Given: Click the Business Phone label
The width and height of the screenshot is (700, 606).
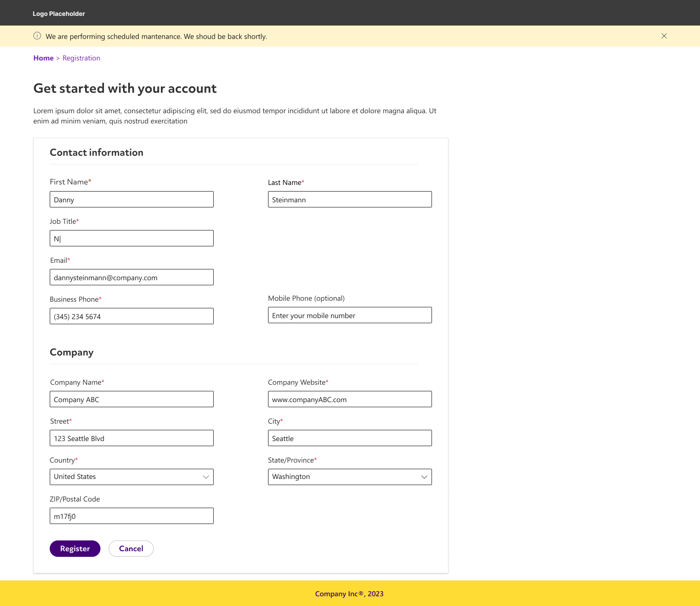Looking at the screenshot, I should click(x=75, y=299).
